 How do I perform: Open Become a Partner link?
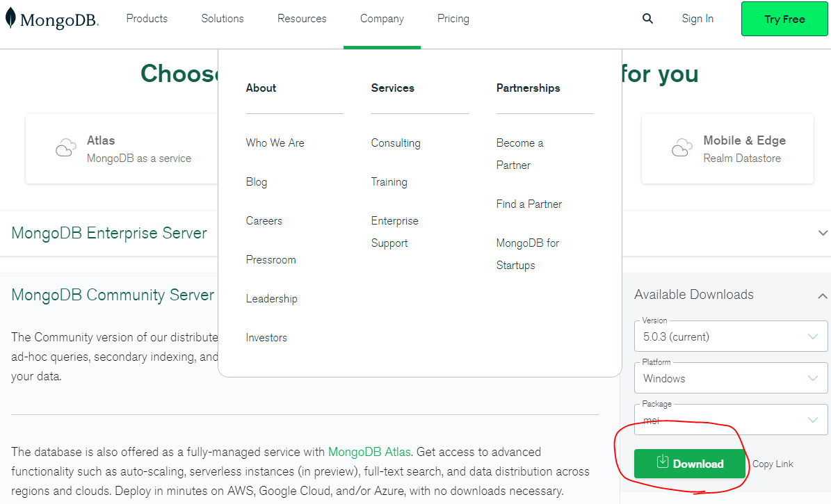(520, 154)
